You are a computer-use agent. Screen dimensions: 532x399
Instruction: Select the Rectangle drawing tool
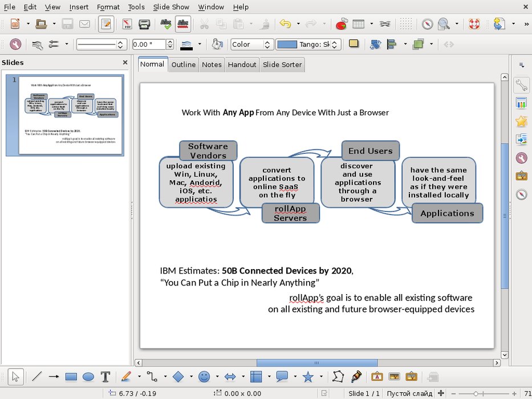(71, 377)
